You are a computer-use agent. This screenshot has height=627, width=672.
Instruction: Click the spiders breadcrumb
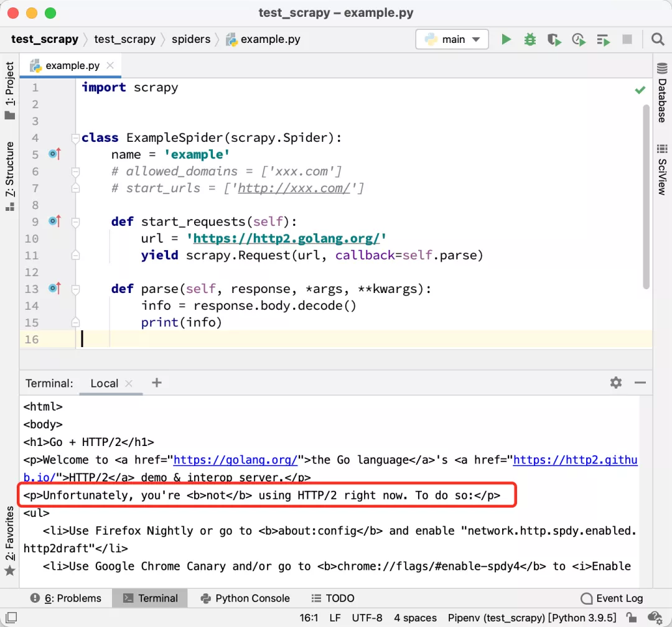pos(191,39)
